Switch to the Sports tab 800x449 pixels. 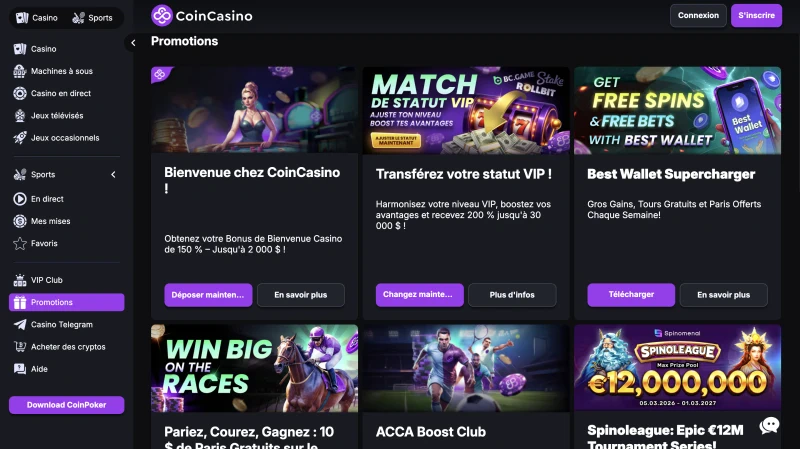[93, 18]
